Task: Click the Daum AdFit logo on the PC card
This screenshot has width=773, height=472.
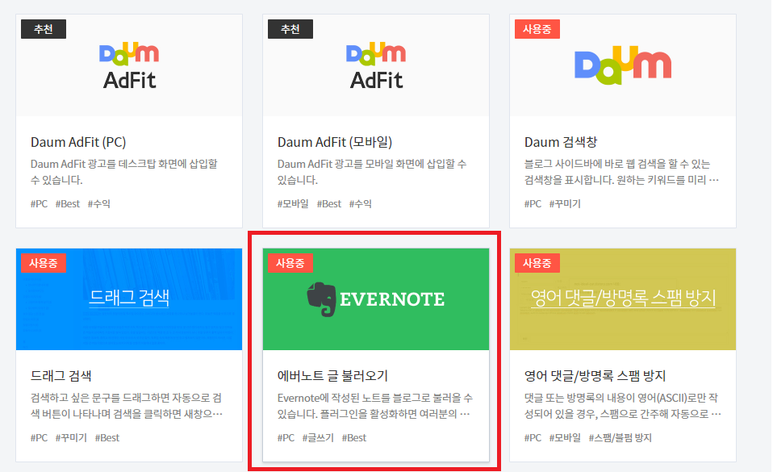Action: [129, 66]
